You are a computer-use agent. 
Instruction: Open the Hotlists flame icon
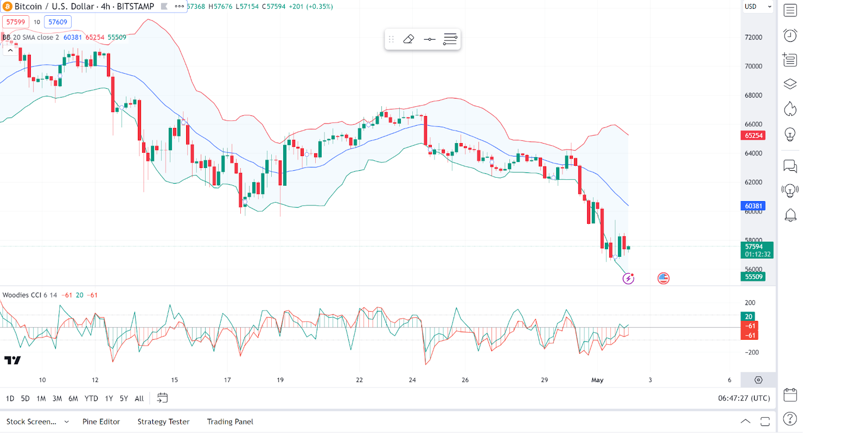(790, 109)
